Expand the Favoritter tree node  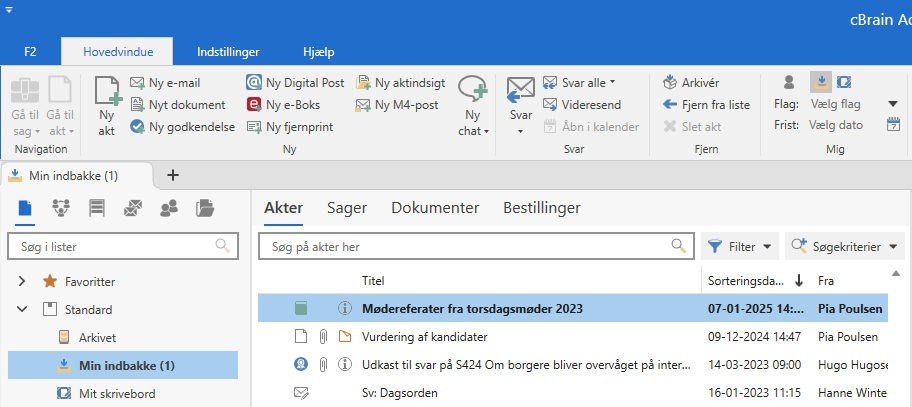[x=22, y=282]
